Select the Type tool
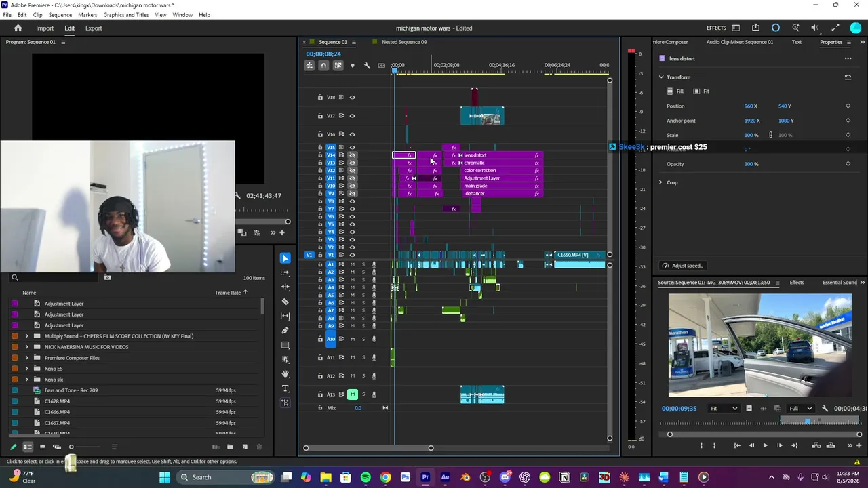Viewport: 868px width, 488px height. click(285, 388)
